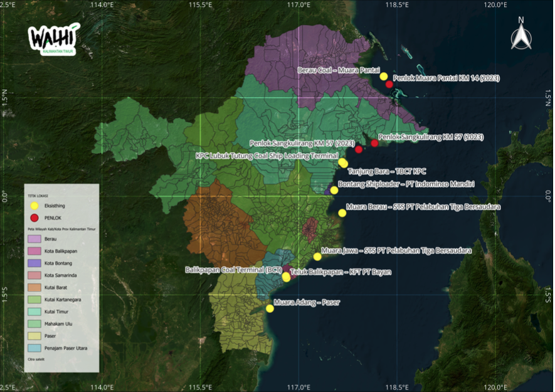The width and height of the screenshot is (555, 392).
Task: Click the Berau purple legend swatch
Action: click(34, 239)
